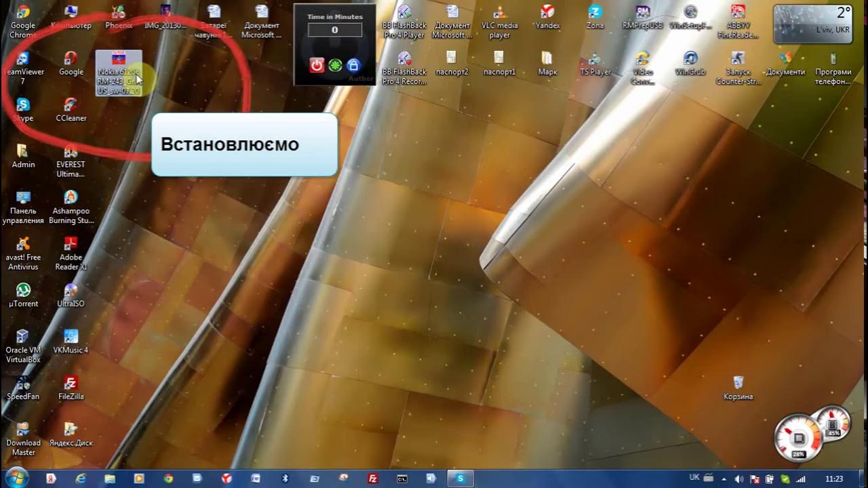Open Internet Explorer from the taskbar
Viewport: 868px width, 488px height.
[x=81, y=479]
